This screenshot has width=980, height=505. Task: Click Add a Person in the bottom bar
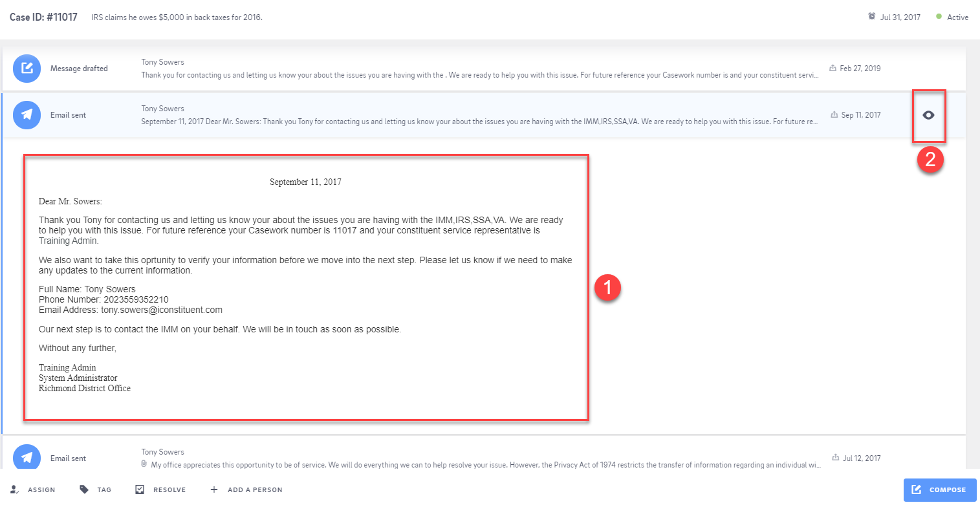click(246, 489)
